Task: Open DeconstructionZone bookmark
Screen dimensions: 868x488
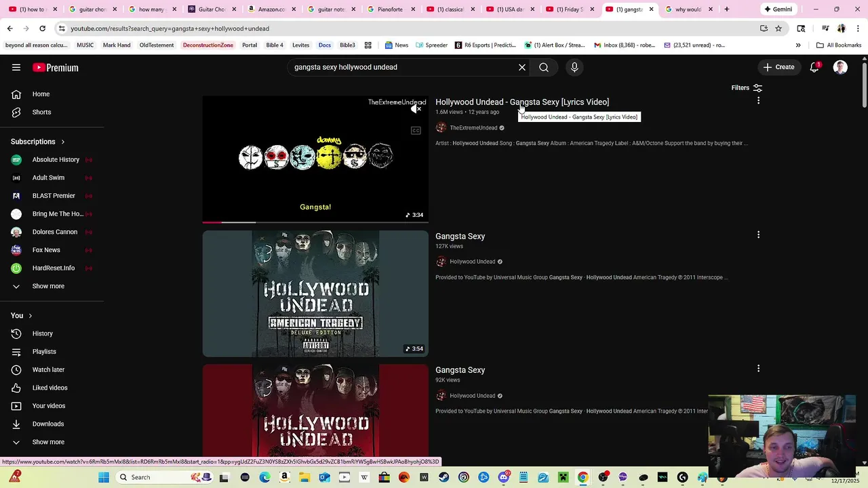Action: click(208, 45)
